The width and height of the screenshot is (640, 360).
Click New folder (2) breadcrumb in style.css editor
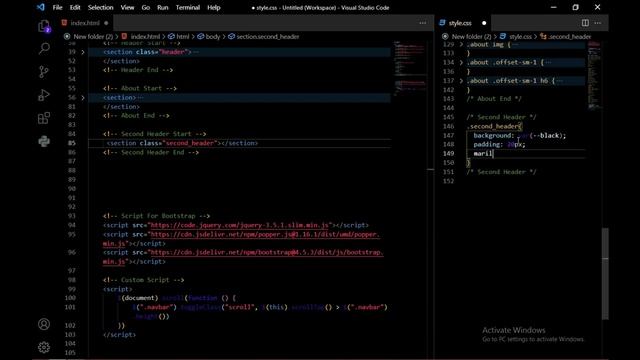point(471,37)
